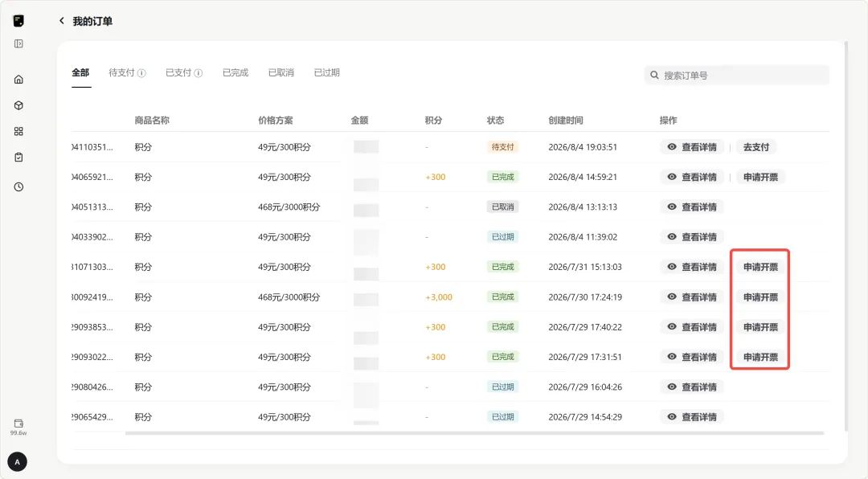The width and height of the screenshot is (868, 479).
Task: View details of the 2026/7/29 14:54:29 order
Action: (692, 417)
